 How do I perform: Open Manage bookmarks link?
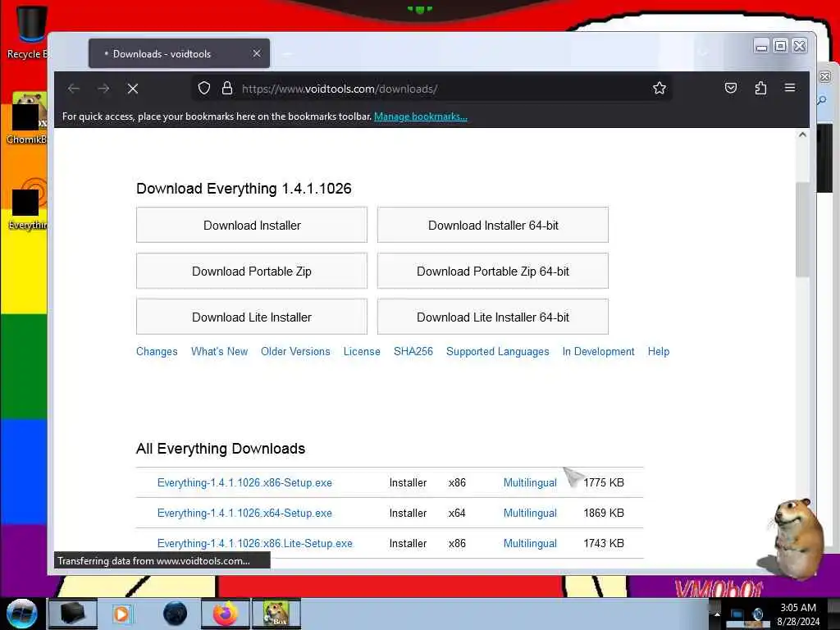click(421, 116)
